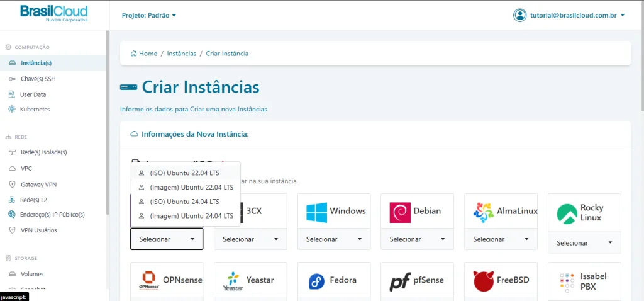The height and width of the screenshot is (301, 644).
Task: Click the Home house icon in breadcrumb
Action: click(133, 54)
